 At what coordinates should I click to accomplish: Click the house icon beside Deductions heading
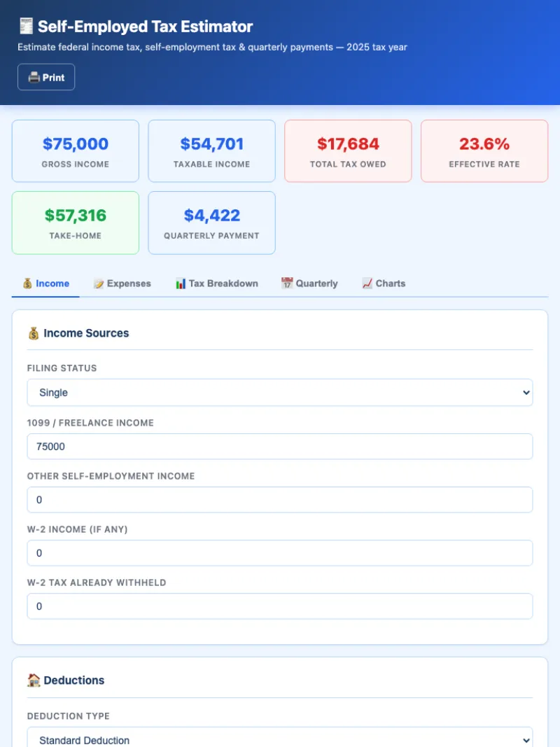34,680
